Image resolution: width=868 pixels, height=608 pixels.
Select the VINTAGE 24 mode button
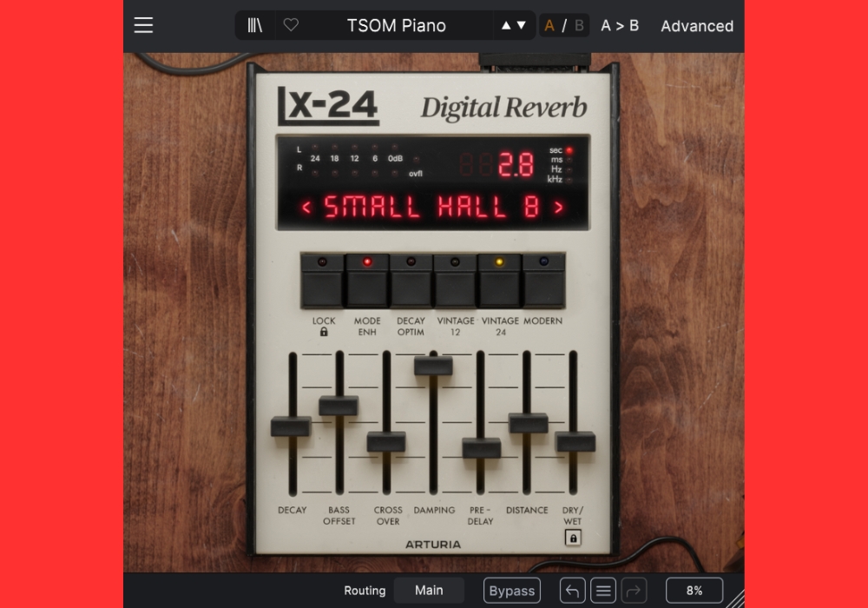(499, 281)
